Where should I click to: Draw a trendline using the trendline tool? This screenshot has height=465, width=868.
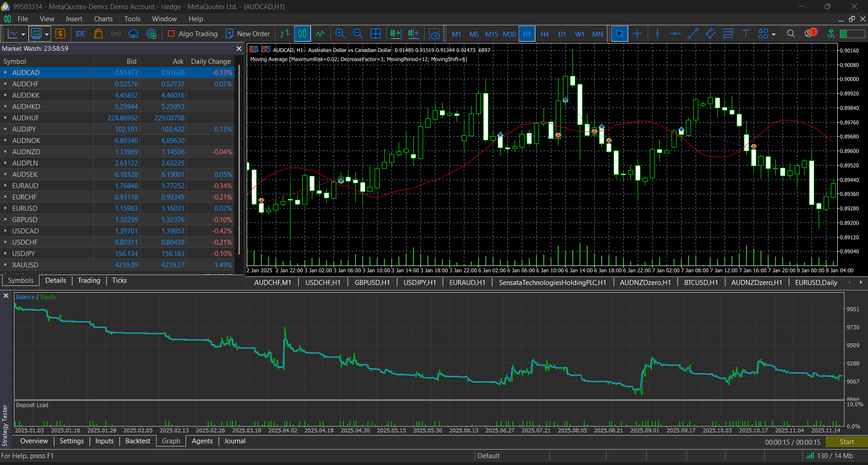693,33
